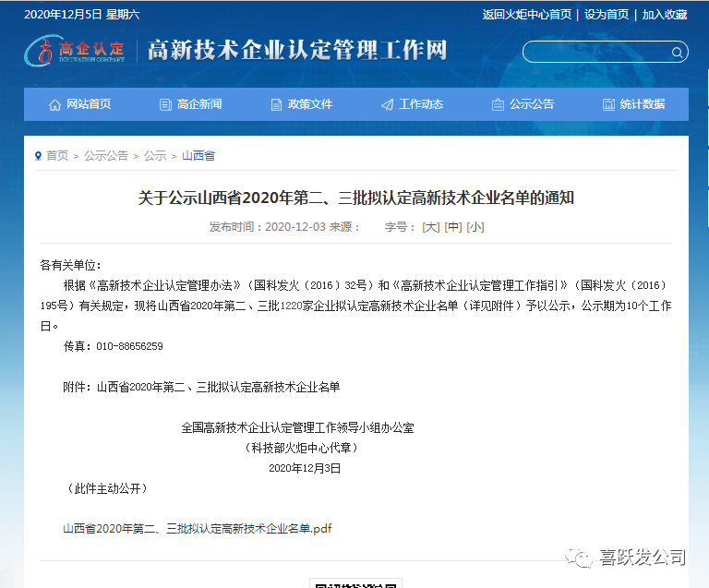Go to 山西省 in the breadcrumb
Viewport: 709px width, 588px height.
(198, 156)
